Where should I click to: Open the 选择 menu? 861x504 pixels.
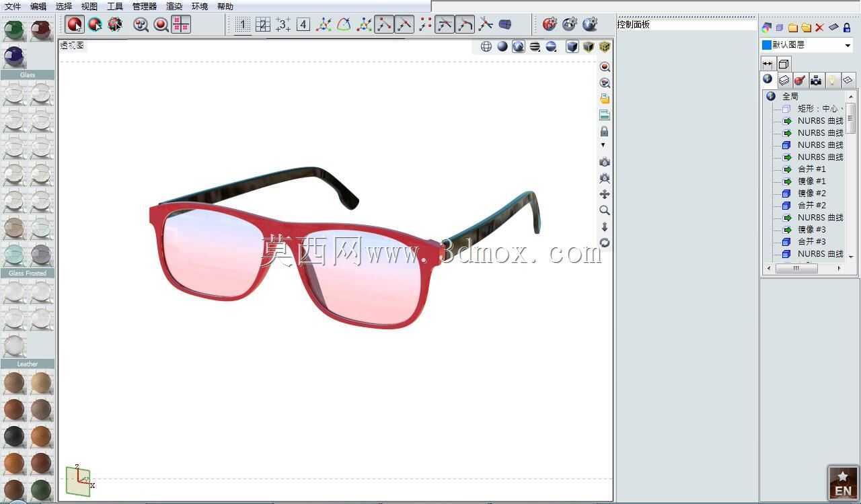coord(64,6)
